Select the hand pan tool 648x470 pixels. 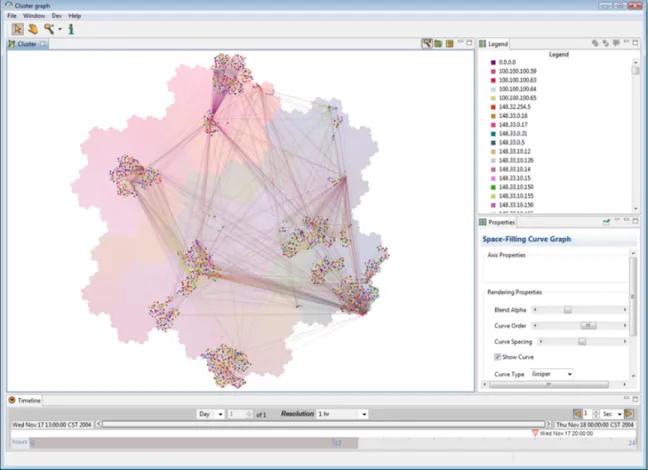tap(33, 29)
